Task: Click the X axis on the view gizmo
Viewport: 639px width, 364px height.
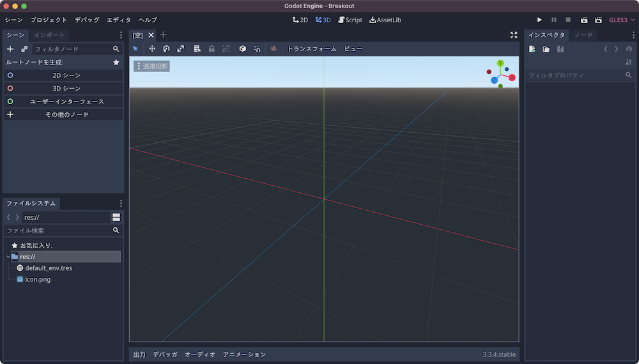Action: [x=512, y=77]
